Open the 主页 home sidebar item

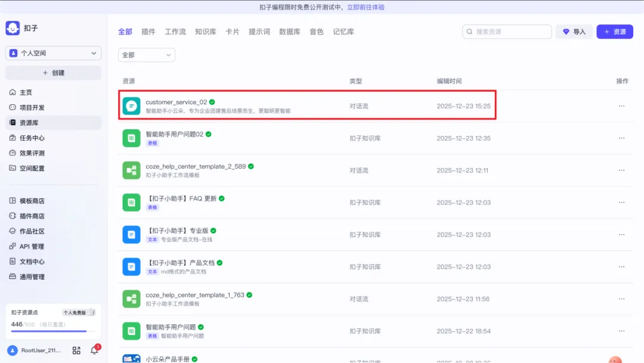pyautogui.click(x=54, y=92)
